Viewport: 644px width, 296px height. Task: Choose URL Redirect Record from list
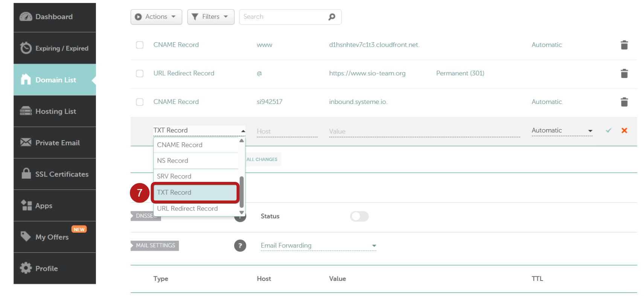[196, 209]
